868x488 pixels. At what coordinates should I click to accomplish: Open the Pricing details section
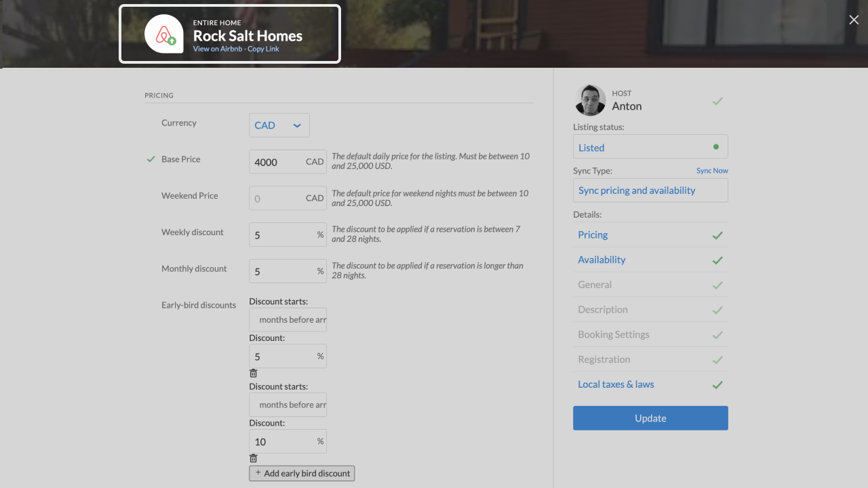click(650, 235)
